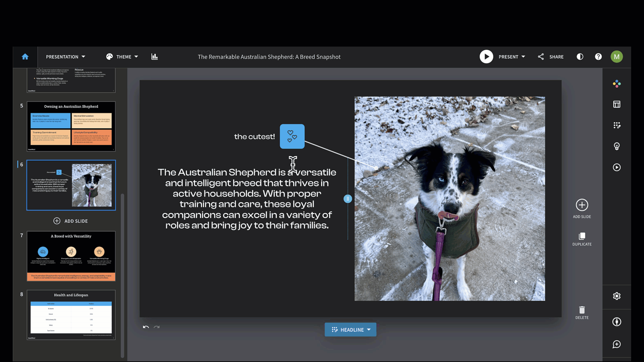Click the undo arrow
This screenshot has width=644, height=362.
pos(146,327)
